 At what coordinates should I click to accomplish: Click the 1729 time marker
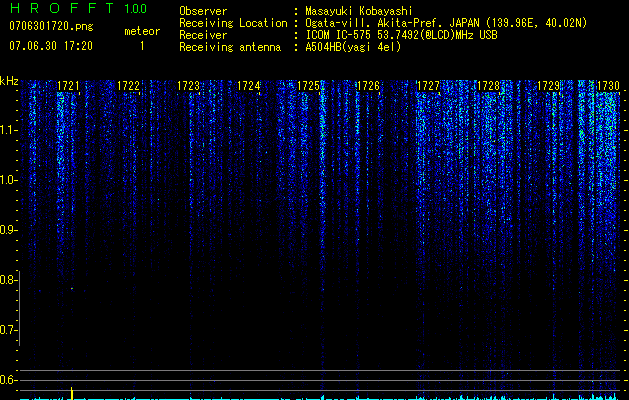click(x=548, y=86)
